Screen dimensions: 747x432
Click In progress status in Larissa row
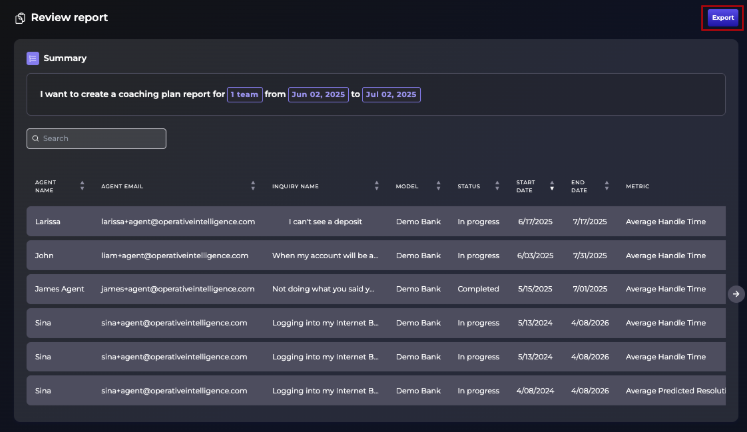coord(478,221)
